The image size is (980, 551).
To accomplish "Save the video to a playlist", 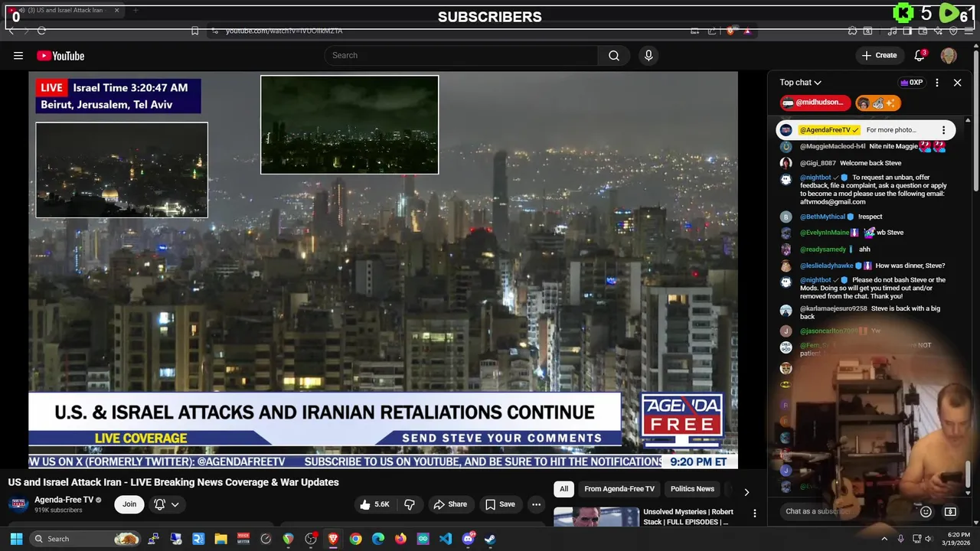I will click(x=500, y=504).
